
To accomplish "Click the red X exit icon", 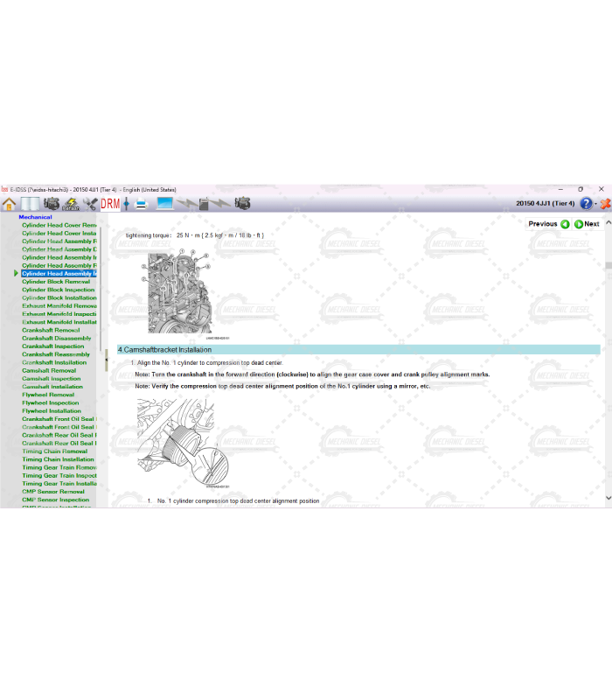I will coord(605,204).
